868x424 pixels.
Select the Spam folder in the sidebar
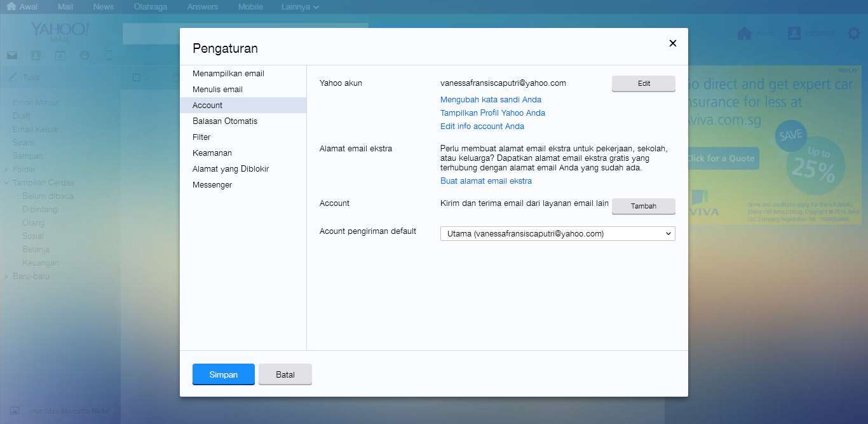coord(22,142)
